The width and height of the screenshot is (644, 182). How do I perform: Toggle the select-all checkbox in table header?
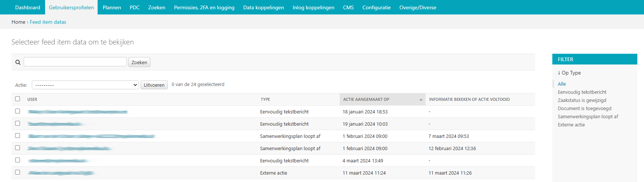click(17, 99)
